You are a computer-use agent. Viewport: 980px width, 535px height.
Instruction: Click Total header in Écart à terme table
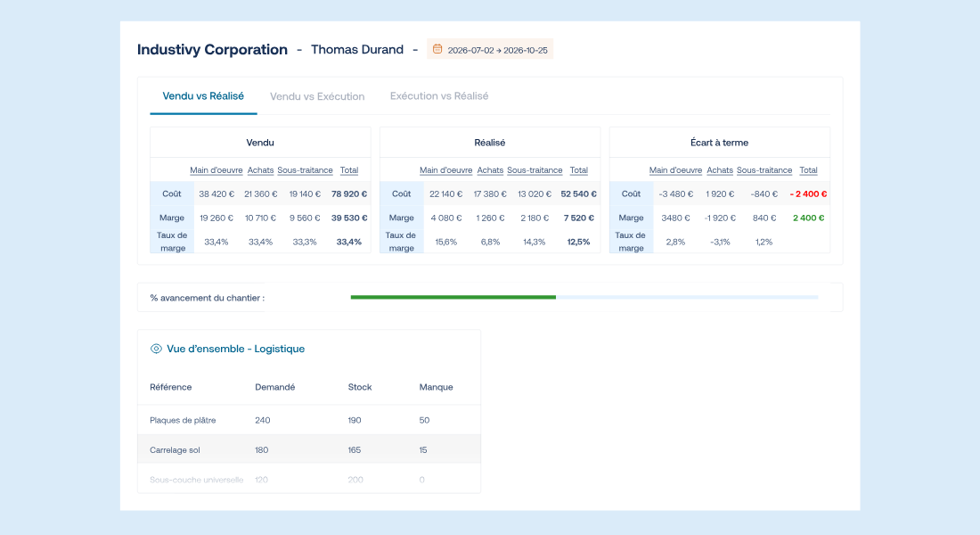point(808,170)
